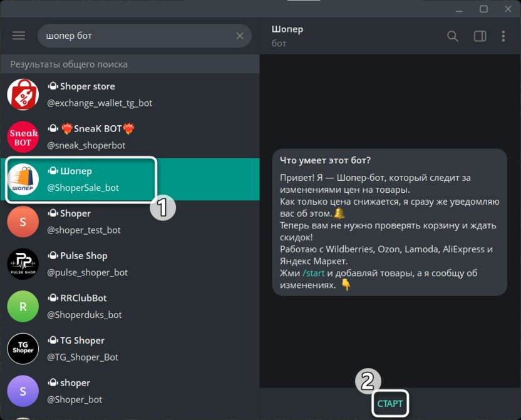The width and height of the screenshot is (521, 420).
Task: Click the Шопер bot avatar
Action: click(x=23, y=179)
